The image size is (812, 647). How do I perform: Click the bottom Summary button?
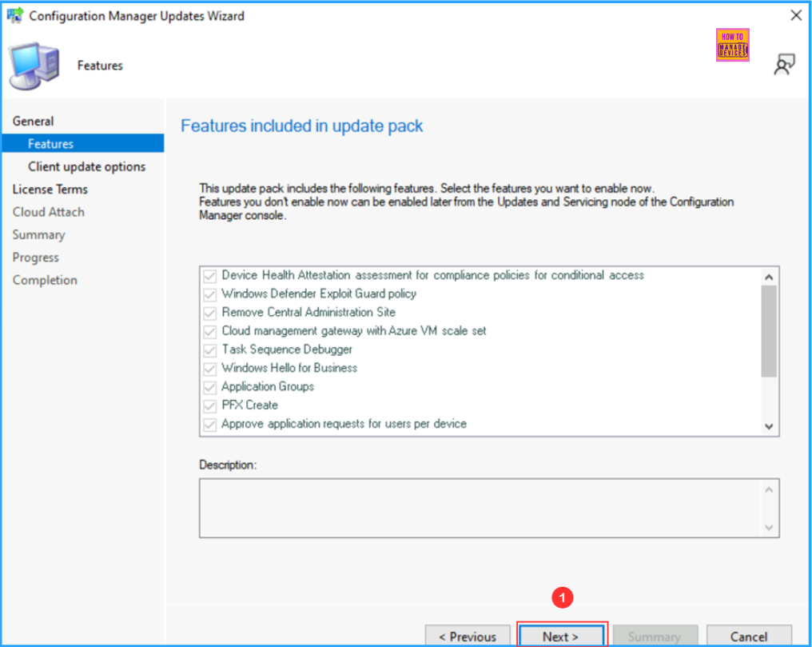[655, 636]
